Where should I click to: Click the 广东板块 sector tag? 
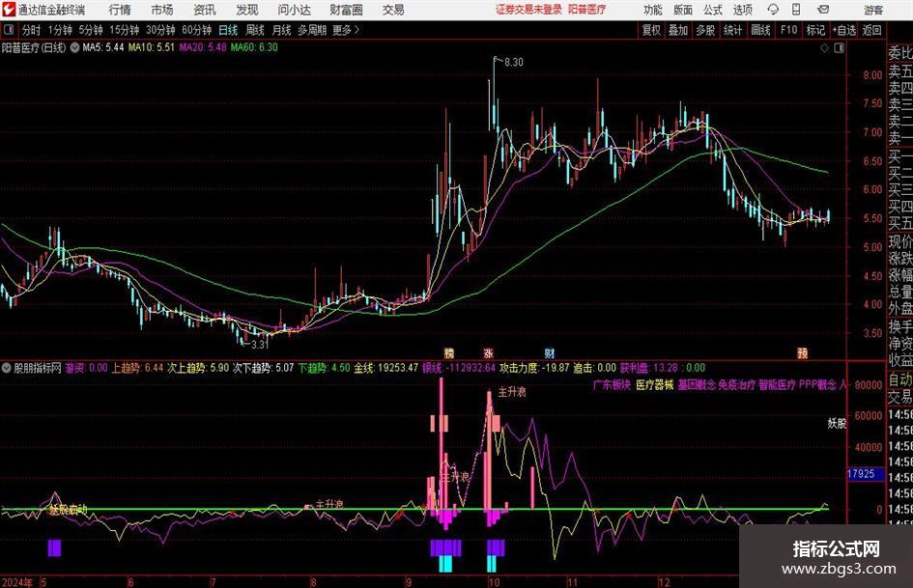612,385
